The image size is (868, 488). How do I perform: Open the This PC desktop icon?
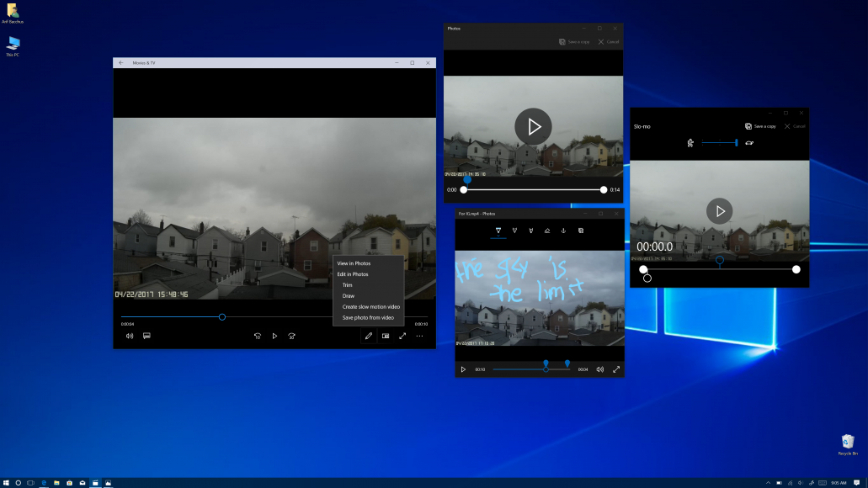(13, 47)
